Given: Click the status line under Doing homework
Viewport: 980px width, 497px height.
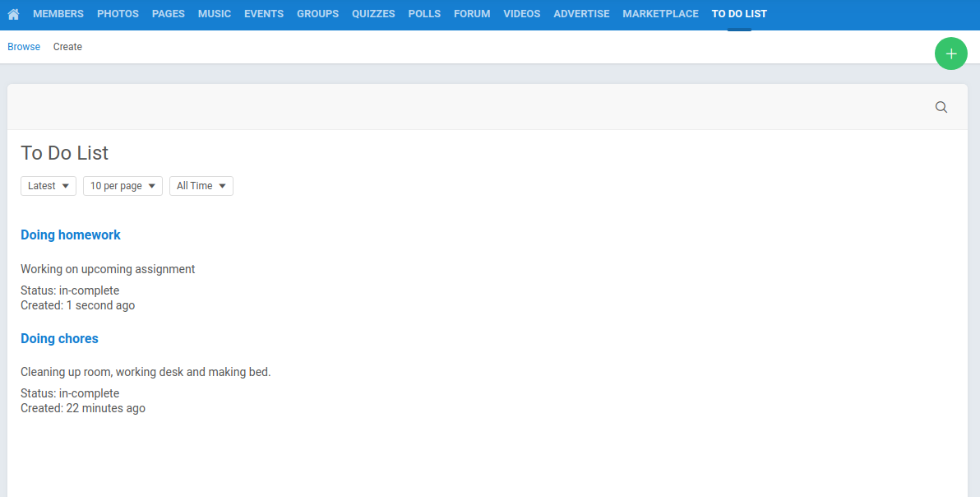Looking at the screenshot, I should point(70,290).
